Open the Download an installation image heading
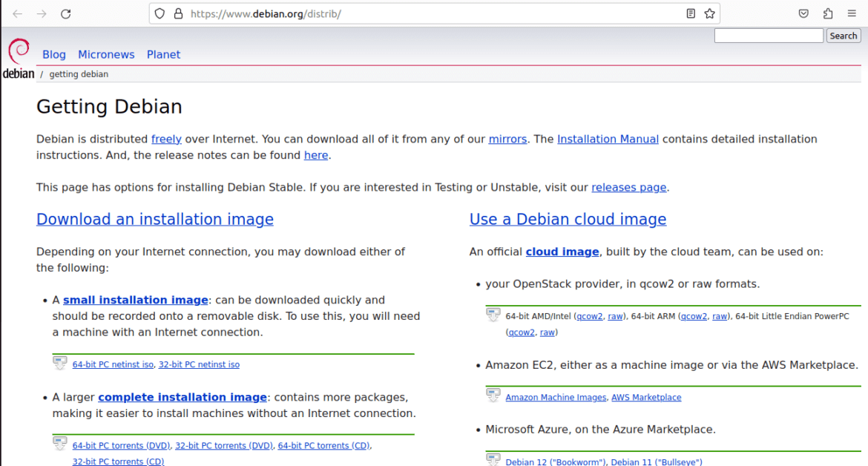Screen dimensions: 868x466 (x=155, y=219)
